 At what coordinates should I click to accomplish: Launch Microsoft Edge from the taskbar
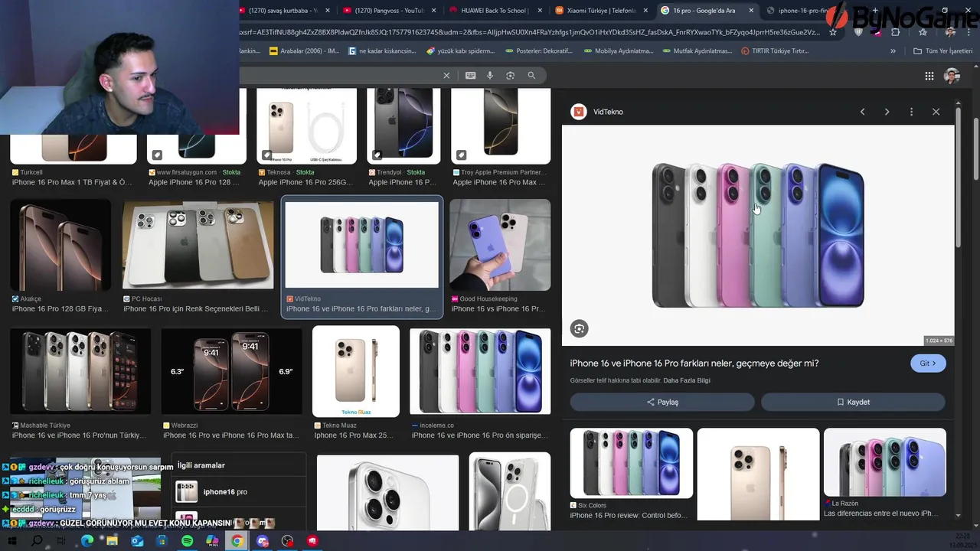[x=87, y=541]
